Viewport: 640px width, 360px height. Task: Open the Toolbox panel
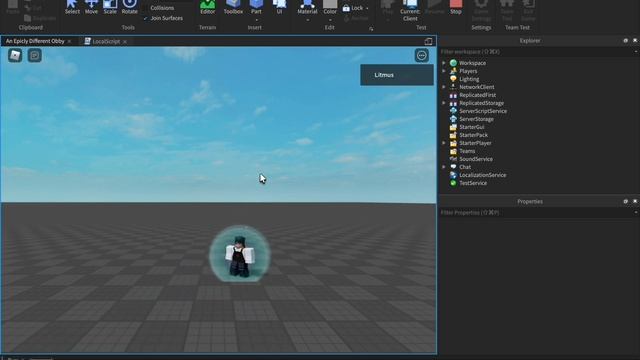tap(233, 7)
